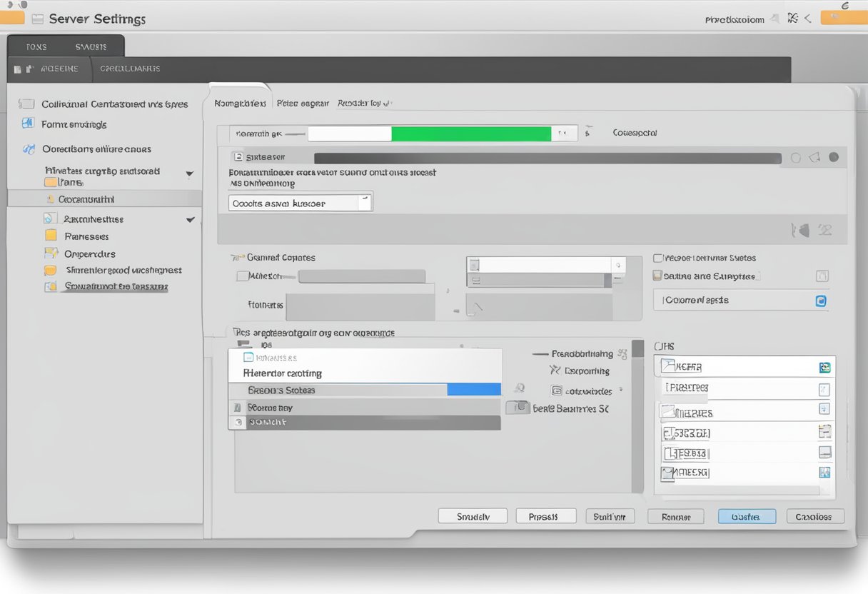This screenshot has width=868, height=594.
Task: Switch to the Pelec esgear tab
Action: pyautogui.click(x=303, y=104)
